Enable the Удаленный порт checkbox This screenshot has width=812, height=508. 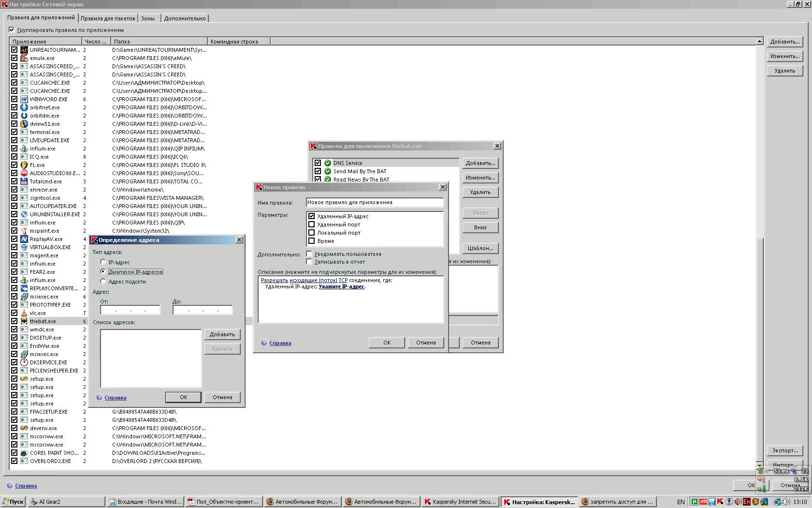pos(312,224)
